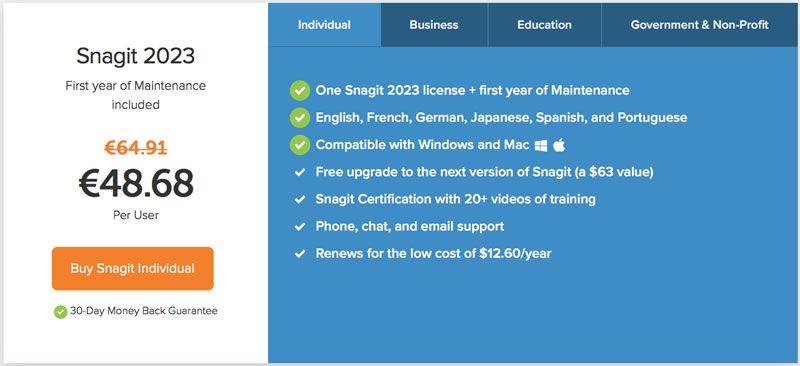
Task: Click white checkmark beside Phone, chat, email support
Action: (x=299, y=227)
